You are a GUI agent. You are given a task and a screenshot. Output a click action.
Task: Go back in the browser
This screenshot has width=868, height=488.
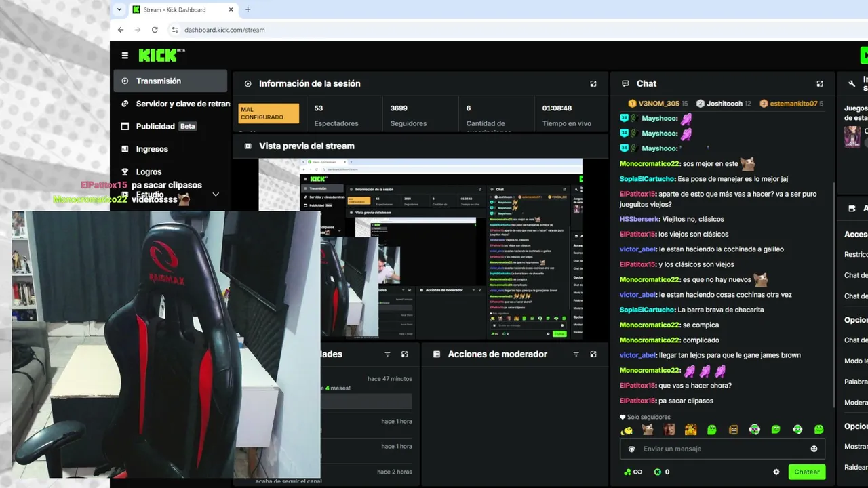pyautogui.click(x=121, y=30)
